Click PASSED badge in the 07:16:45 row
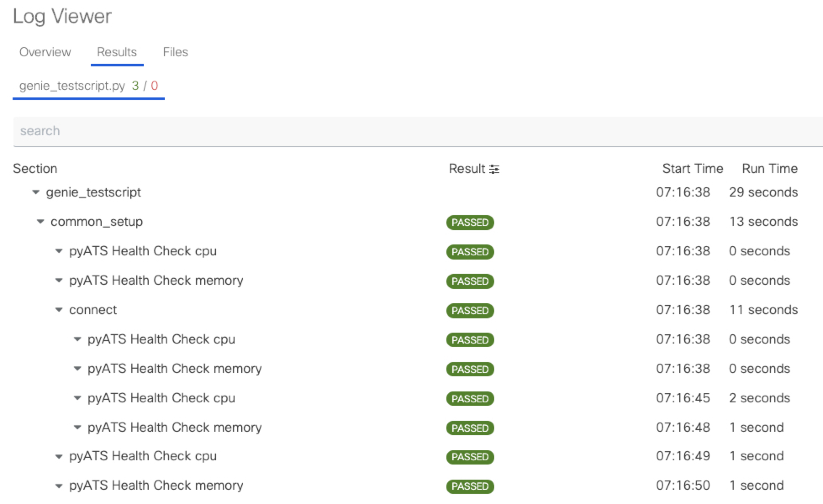 tap(470, 399)
